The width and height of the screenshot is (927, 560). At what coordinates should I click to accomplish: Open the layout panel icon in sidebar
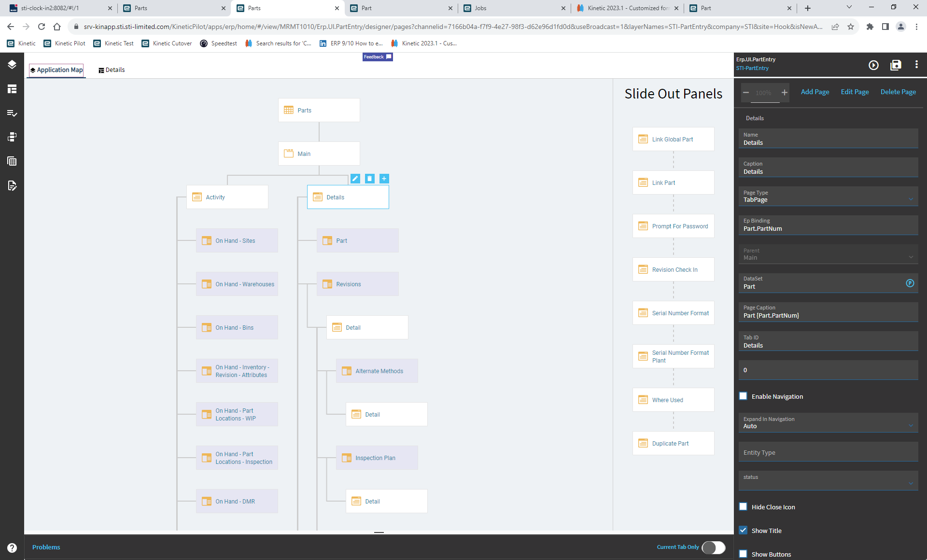click(x=12, y=89)
